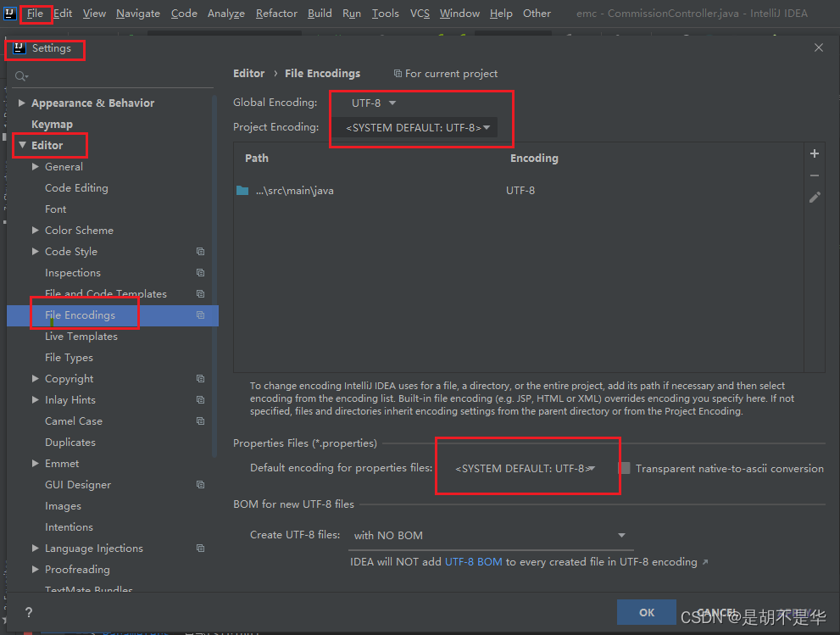Open the Global Encoding dropdown
Image resolution: width=840 pixels, height=635 pixels.
click(x=374, y=103)
